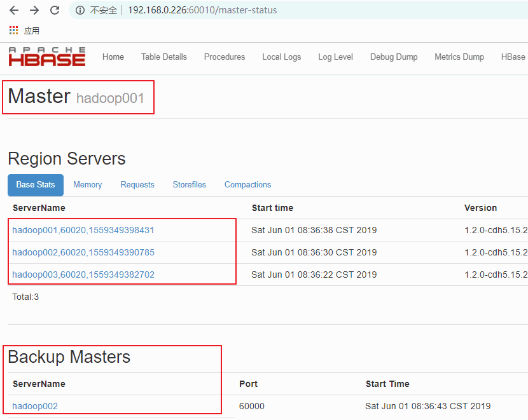Open Log Level page
The image size is (528, 420).
pos(335,57)
